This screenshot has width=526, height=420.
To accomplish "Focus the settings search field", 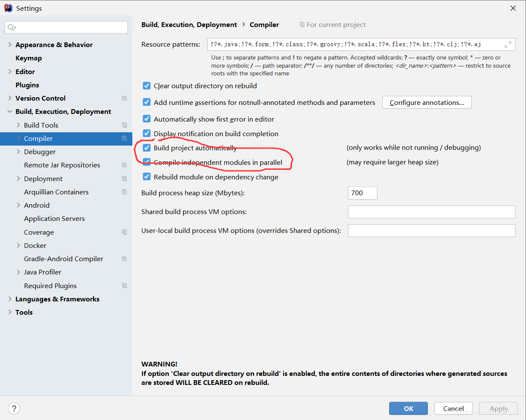I will click(66, 27).
